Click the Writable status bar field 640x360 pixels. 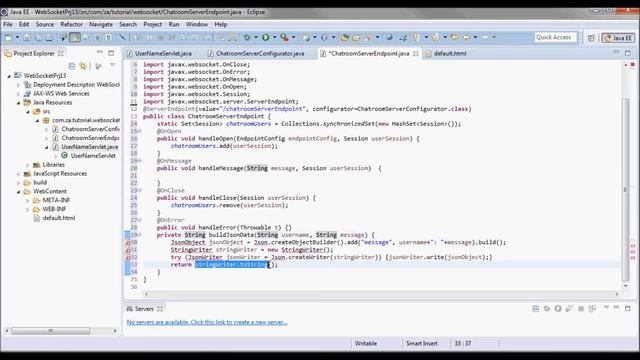366,344
